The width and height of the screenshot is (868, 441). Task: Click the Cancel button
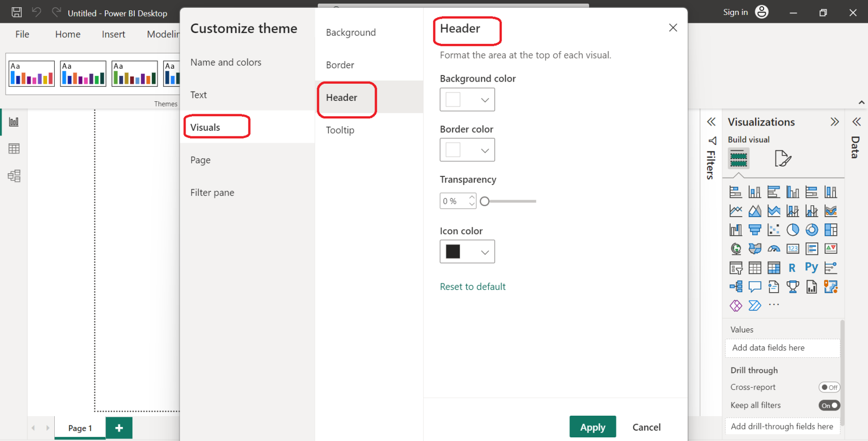click(x=646, y=427)
